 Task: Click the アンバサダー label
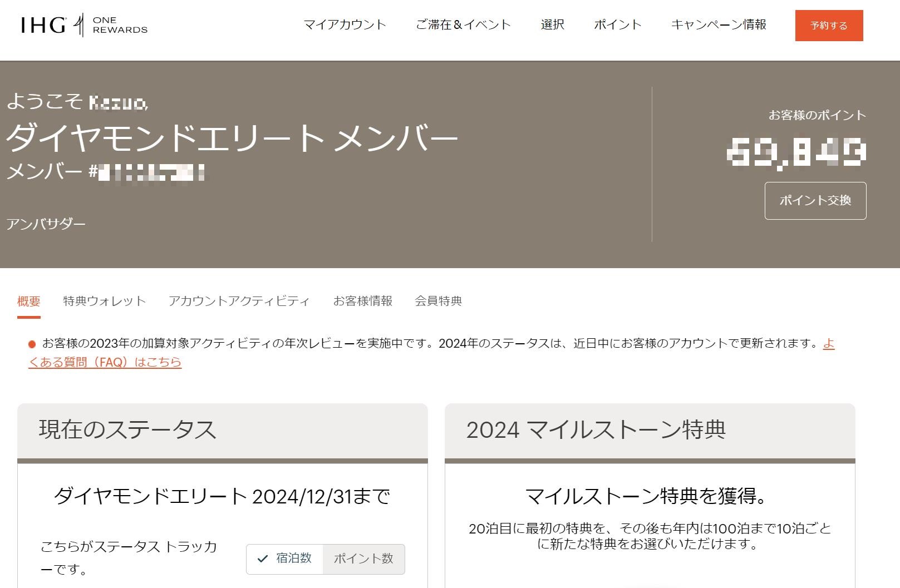(46, 224)
